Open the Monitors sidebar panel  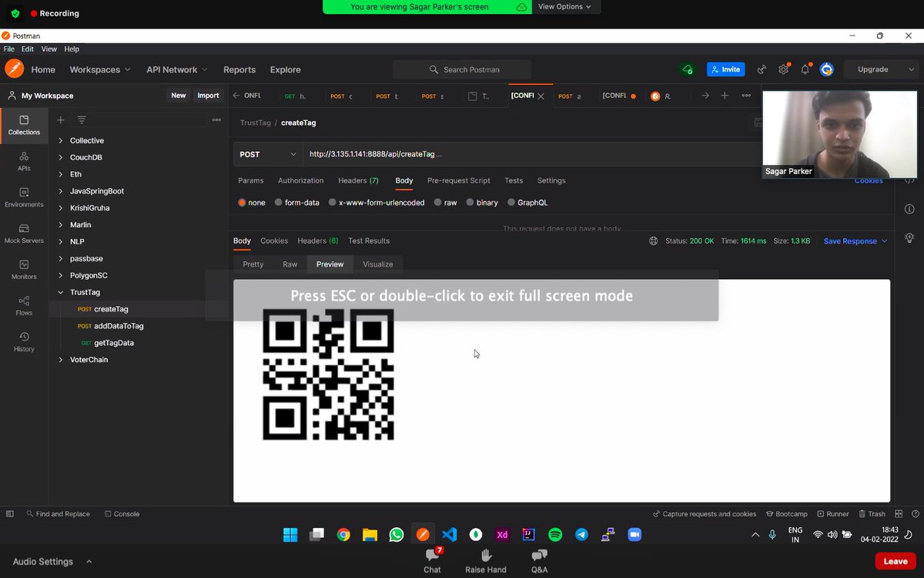(24, 270)
